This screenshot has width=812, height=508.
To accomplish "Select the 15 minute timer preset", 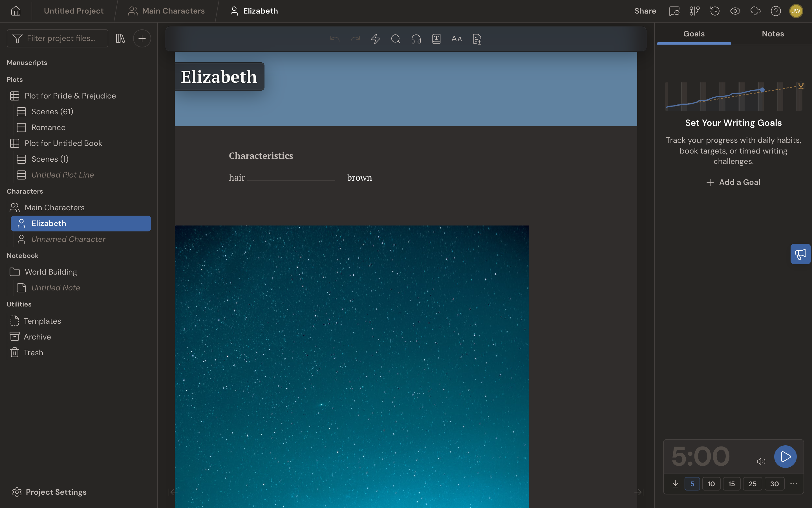I will 731,484.
